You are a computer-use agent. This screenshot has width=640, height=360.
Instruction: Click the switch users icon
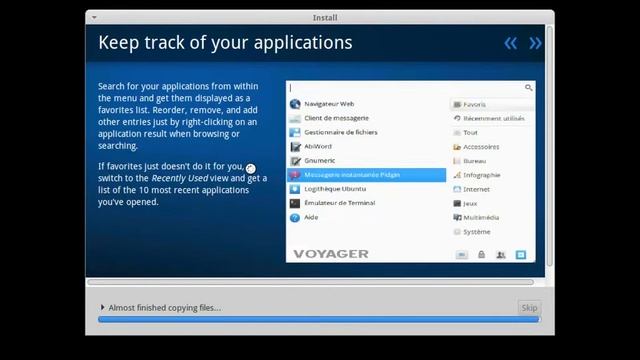(501, 255)
